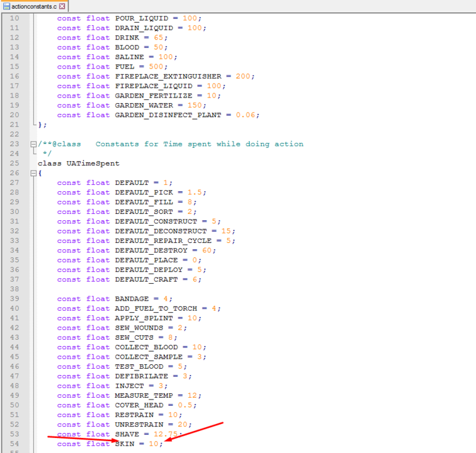
Task: Click line number 25 in the gutter
Action: coord(14,163)
